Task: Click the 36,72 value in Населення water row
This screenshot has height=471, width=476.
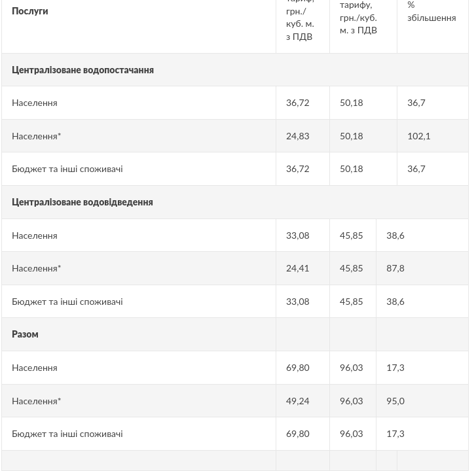Action: click(297, 103)
